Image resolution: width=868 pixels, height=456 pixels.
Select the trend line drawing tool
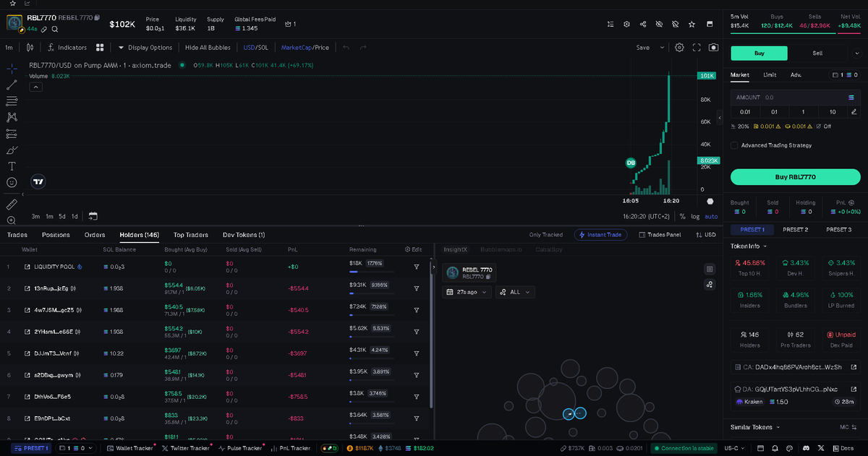(12, 85)
